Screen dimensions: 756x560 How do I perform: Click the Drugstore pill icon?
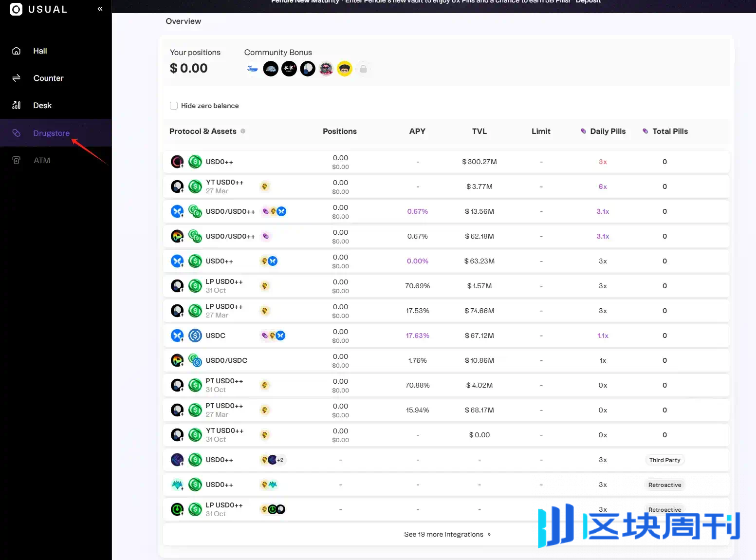[x=16, y=133]
